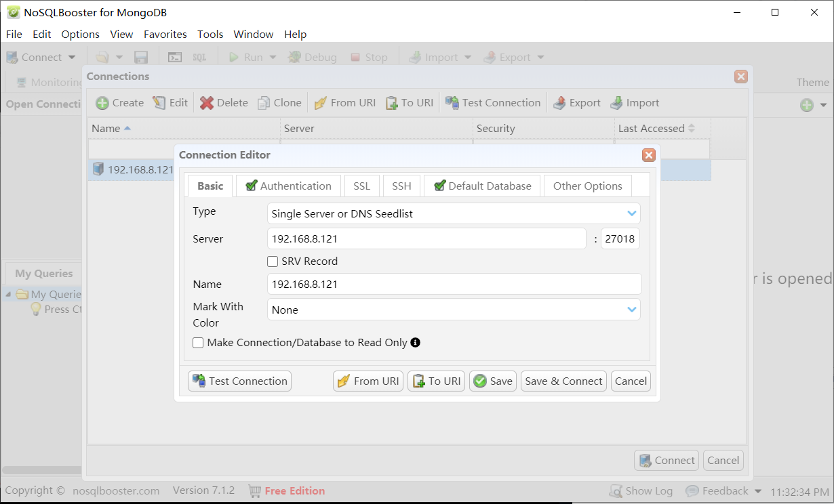Click the Server address input field
Viewport: 834px width, 504px height.
[x=427, y=239]
